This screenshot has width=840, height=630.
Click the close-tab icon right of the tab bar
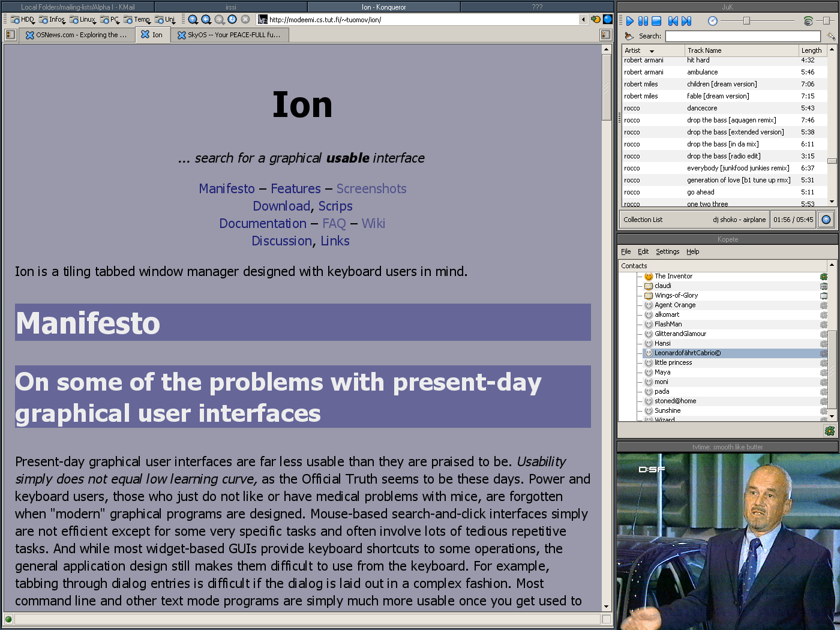pos(605,35)
